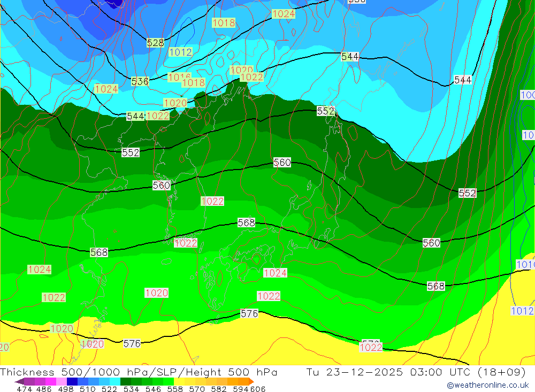Viewport: 535px width, 392px height.
Task: Click the legend value '510'
Action: click(x=87, y=389)
